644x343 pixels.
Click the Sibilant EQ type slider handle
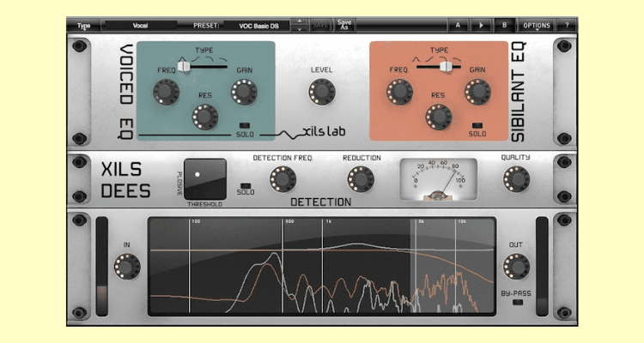(x=445, y=67)
